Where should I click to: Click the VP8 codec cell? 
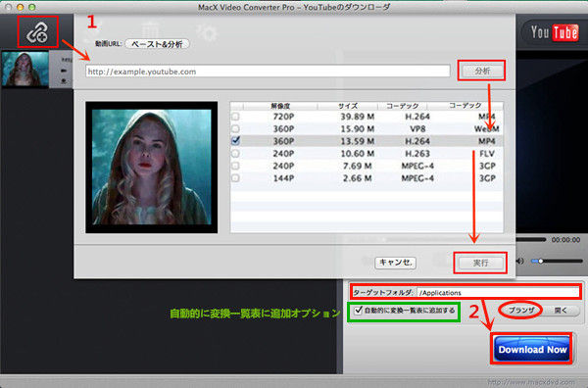[417, 129]
